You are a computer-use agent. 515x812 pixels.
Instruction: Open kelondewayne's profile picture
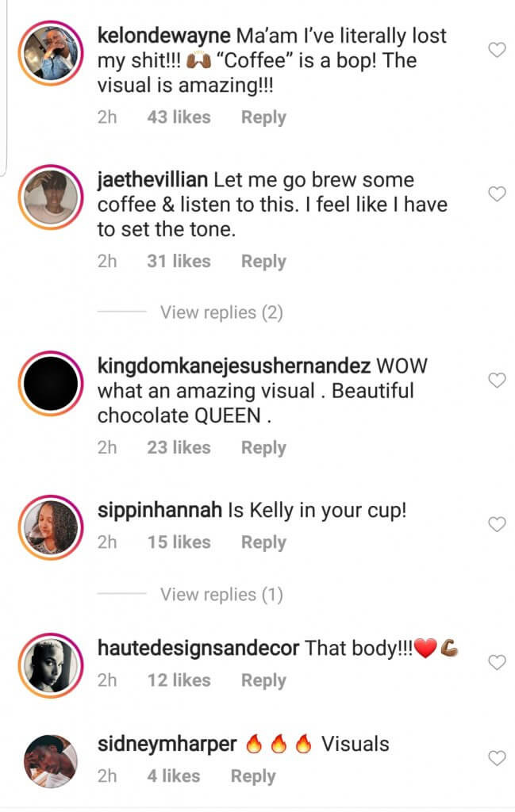pos(50,52)
